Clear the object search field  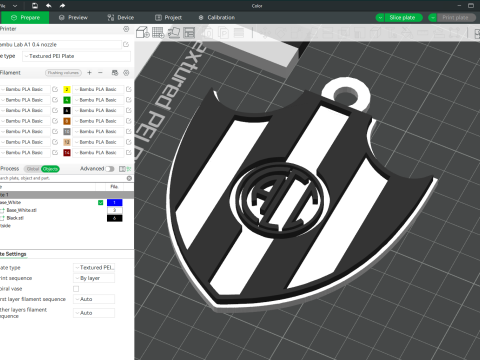click(129, 178)
